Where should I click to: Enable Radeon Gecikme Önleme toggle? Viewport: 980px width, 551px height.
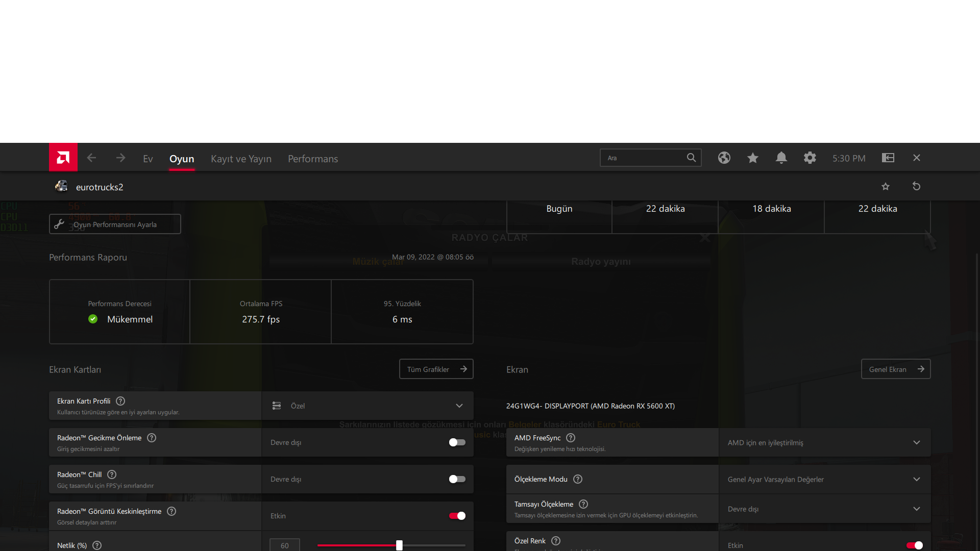tap(457, 442)
